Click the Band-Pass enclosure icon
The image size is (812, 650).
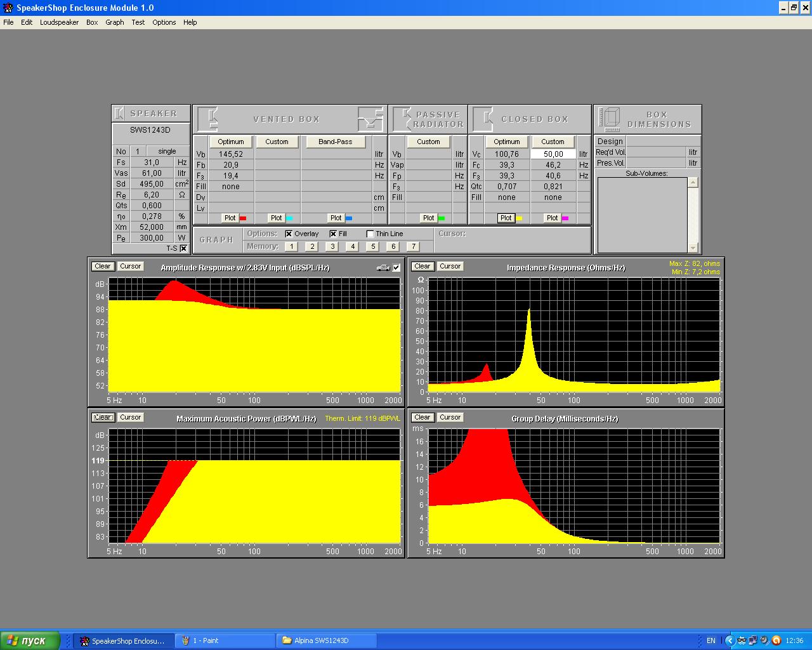(x=371, y=119)
